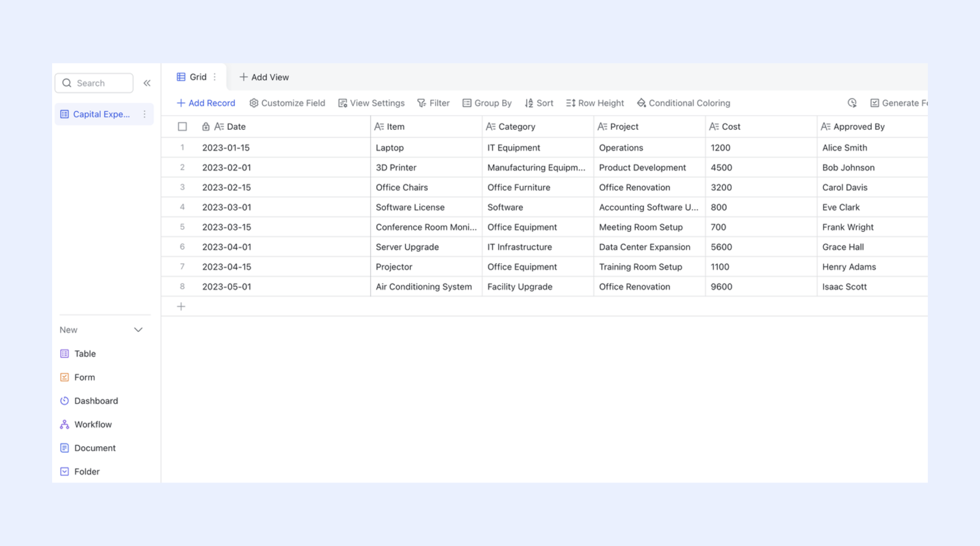The image size is (980, 546).
Task: Open Conditional Coloring options
Action: point(684,103)
